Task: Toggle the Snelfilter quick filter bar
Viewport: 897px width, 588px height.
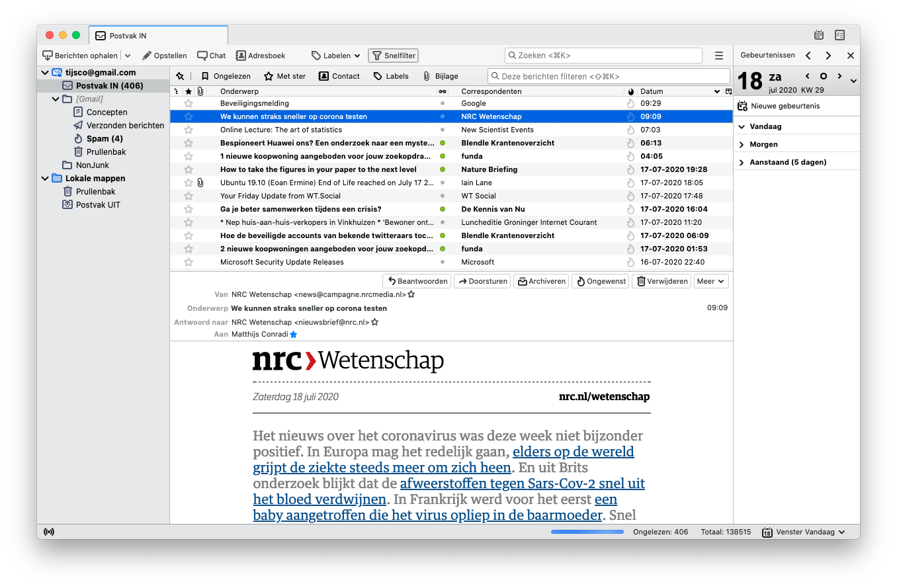Action: (393, 56)
